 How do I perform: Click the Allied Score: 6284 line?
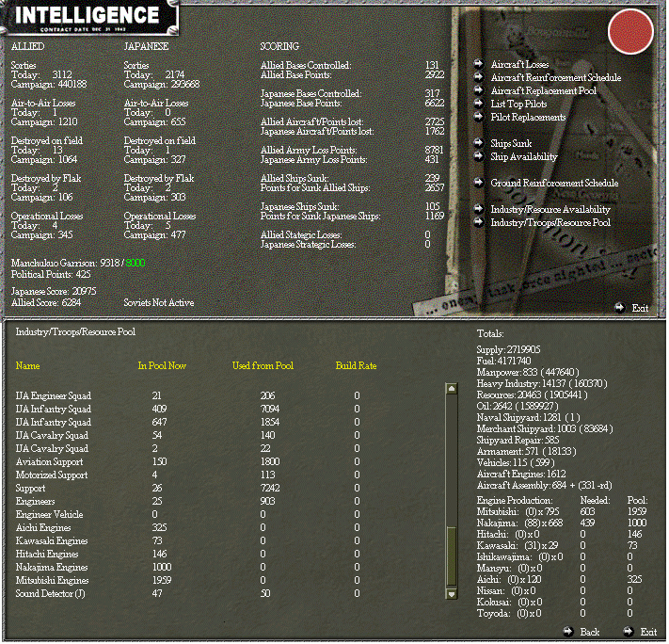(x=46, y=303)
